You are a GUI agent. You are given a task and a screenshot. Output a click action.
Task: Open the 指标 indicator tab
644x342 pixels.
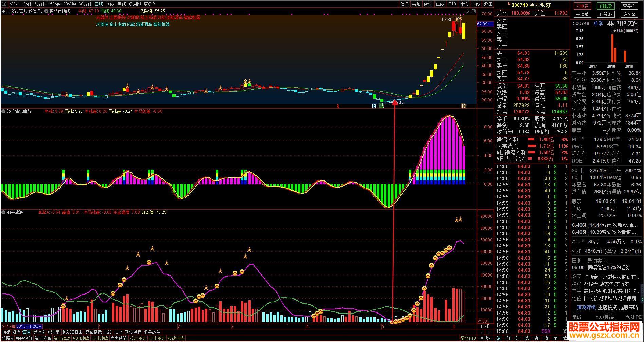6,332
